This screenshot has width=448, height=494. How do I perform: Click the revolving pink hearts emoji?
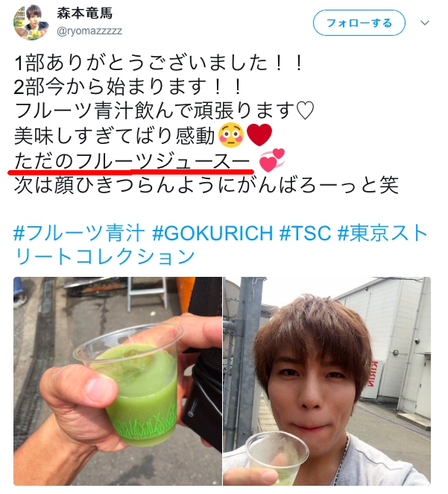pyautogui.click(x=272, y=160)
